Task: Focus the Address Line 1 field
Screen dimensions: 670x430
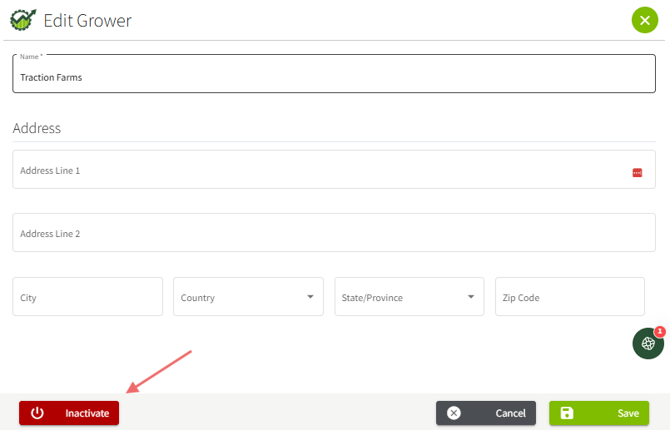Action: (320, 171)
